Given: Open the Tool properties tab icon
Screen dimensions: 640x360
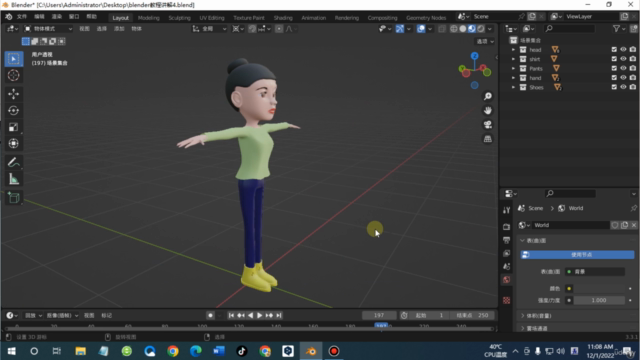Looking at the screenshot, I should [507, 210].
